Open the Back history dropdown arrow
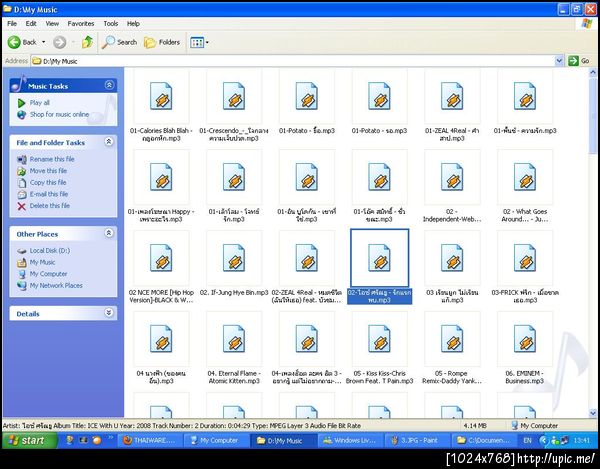The width and height of the screenshot is (600, 469). (x=43, y=42)
